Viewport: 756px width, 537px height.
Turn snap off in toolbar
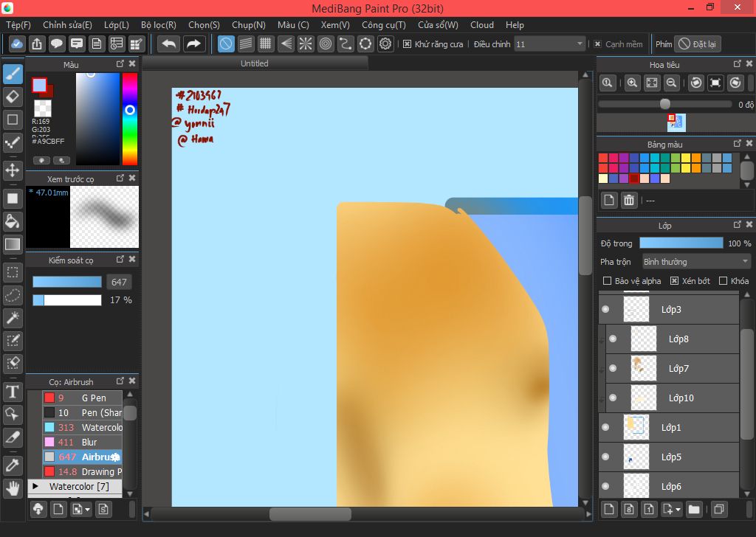tap(226, 44)
